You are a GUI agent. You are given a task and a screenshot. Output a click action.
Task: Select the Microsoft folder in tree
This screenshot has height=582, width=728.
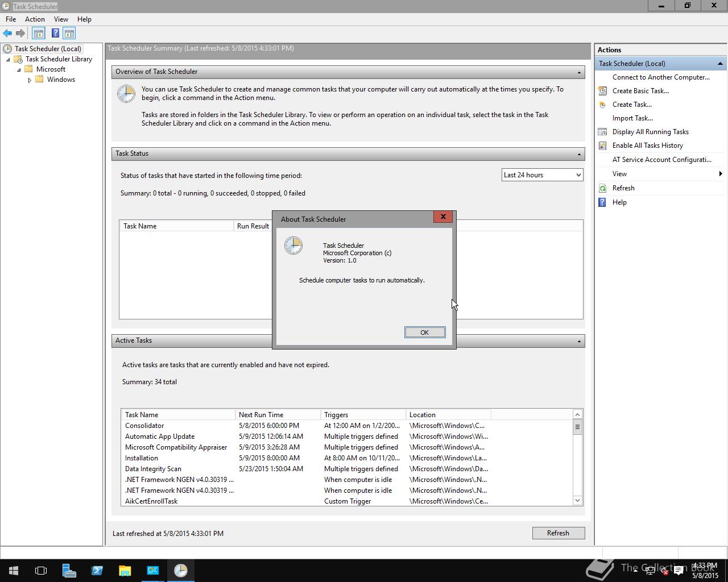click(x=51, y=69)
